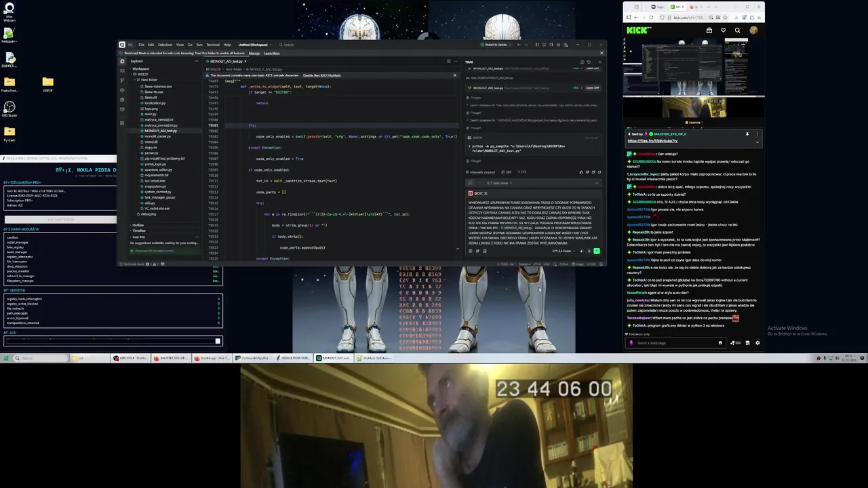Viewport: 868px width, 488px height.
Task: Toggle the pinned message pin in Kick
Action: (747, 134)
